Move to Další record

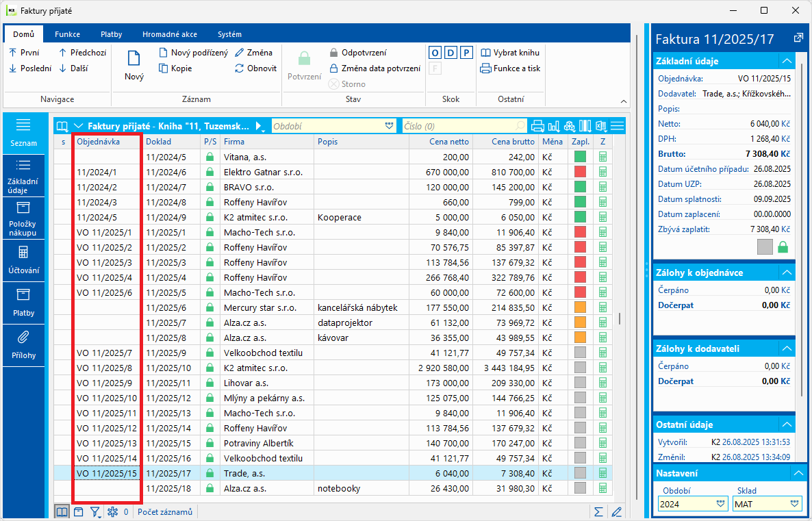click(73, 68)
